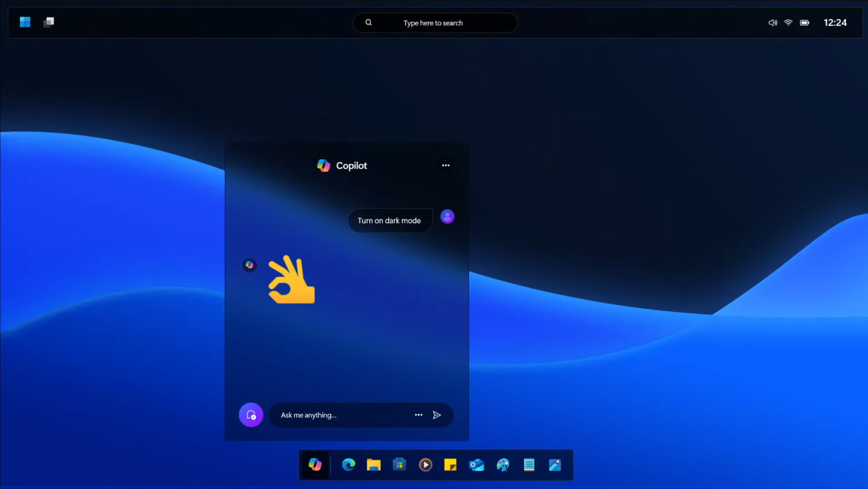The width and height of the screenshot is (868, 489).
Task: Launch Microsoft Edge from the dock
Action: click(348, 465)
